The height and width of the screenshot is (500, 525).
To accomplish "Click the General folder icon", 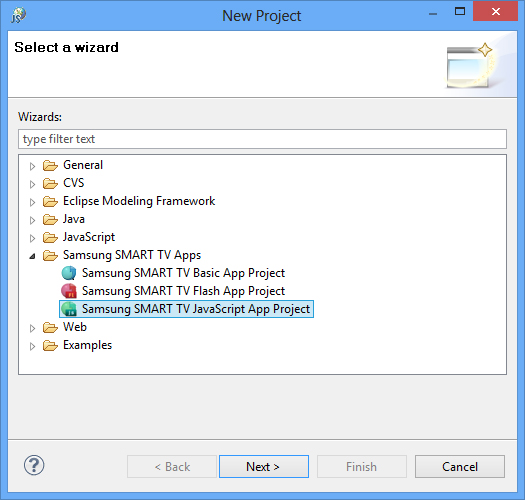I will tap(50, 165).
